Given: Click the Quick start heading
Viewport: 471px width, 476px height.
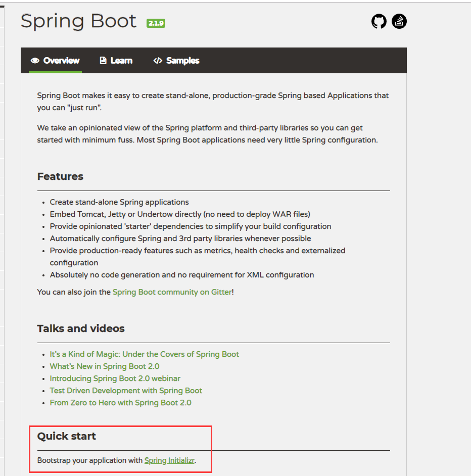Looking at the screenshot, I should pos(67,436).
